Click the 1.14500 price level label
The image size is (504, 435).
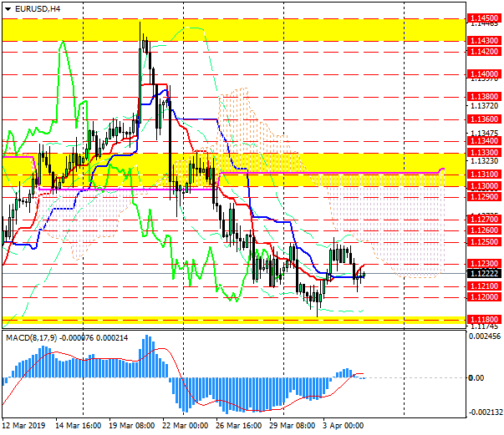(484, 18)
